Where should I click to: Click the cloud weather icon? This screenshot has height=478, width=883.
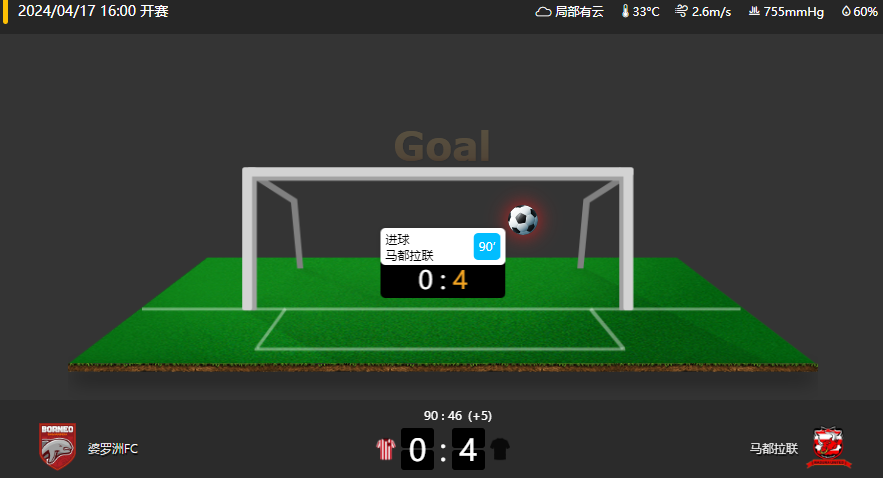[543, 11]
